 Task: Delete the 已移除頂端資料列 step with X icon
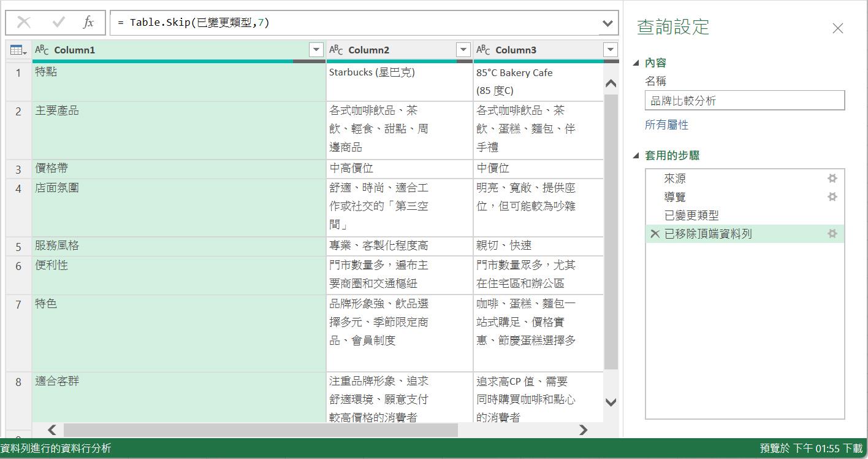(x=655, y=234)
